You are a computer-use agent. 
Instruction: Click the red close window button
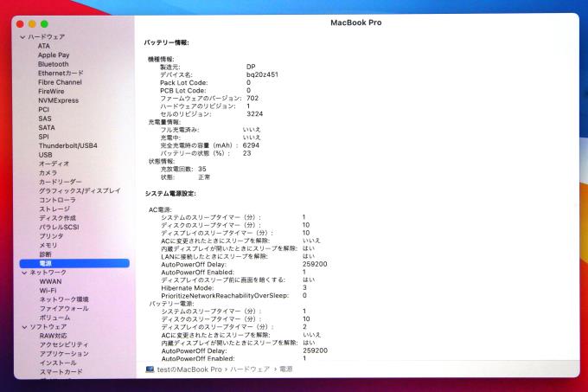[x=20, y=24]
